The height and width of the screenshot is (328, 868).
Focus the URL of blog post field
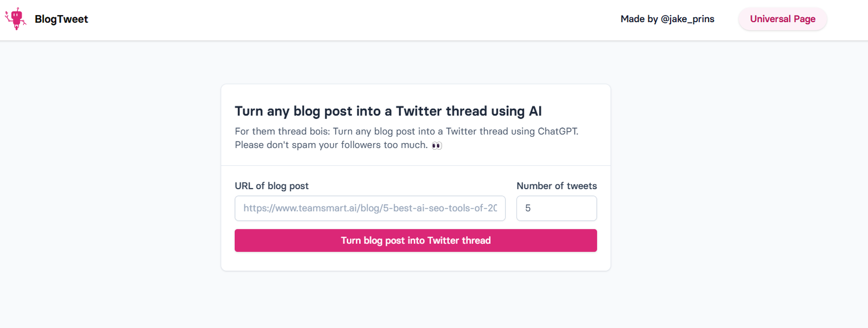click(370, 208)
